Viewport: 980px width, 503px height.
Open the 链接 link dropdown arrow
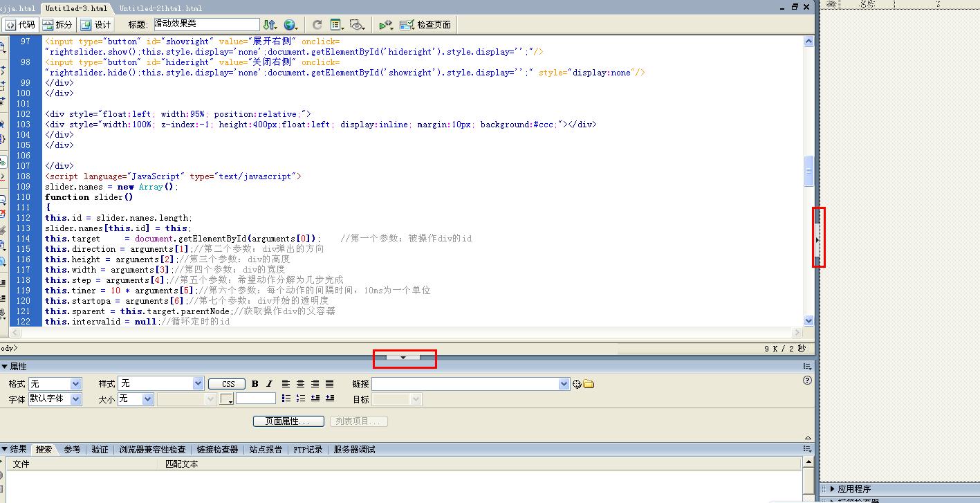coord(564,383)
